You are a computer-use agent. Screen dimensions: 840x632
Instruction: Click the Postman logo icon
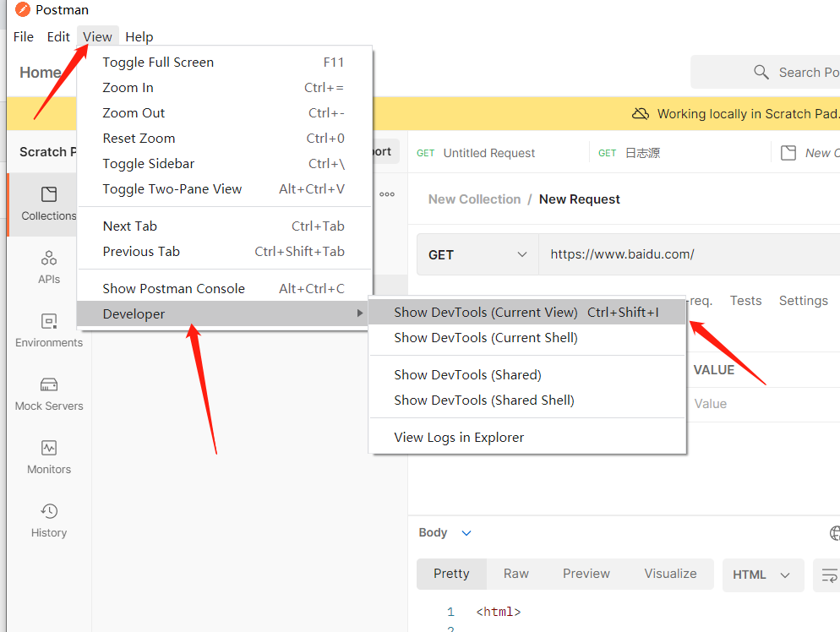[23, 9]
